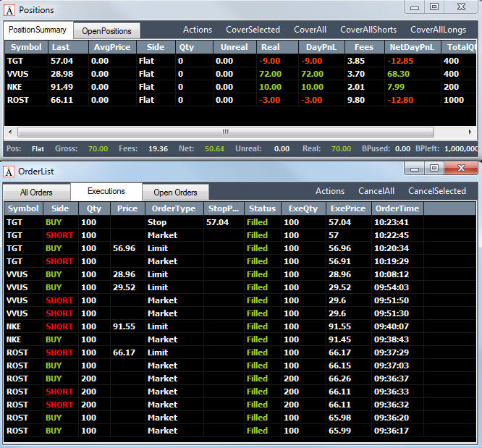Click the CoverAll button
Screen dimensions: 482x448
(x=310, y=30)
